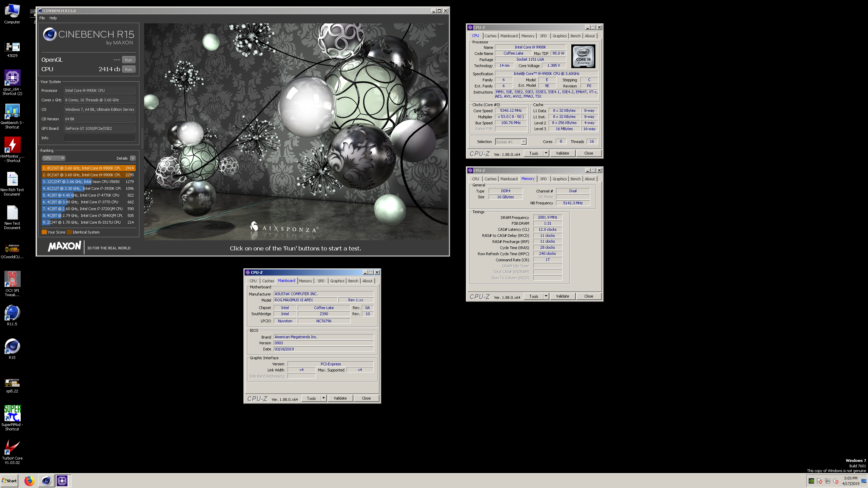Screen dimensions: 868x488
Task: Select the cpuz_x64 Shortcut (2) desktop icon
Action: (12, 82)
